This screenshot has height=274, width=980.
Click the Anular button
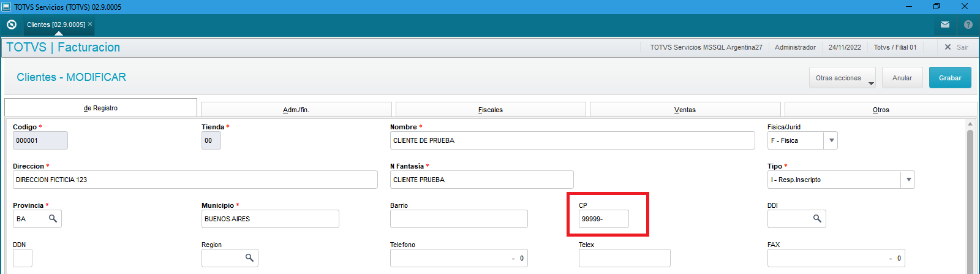[x=902, y=78]
